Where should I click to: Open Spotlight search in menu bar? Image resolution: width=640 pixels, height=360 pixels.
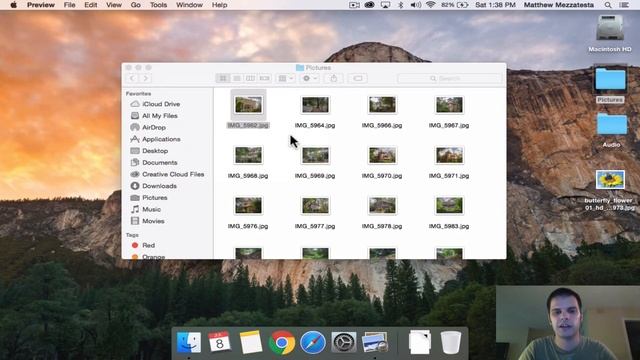coord(608,5)
